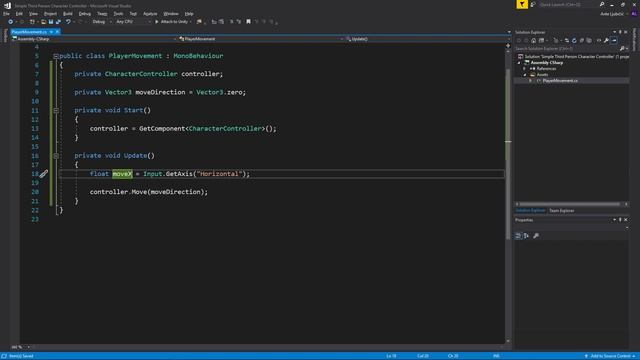
Task: Switch to the Team Explorer tab
Action: coord(562,211)
